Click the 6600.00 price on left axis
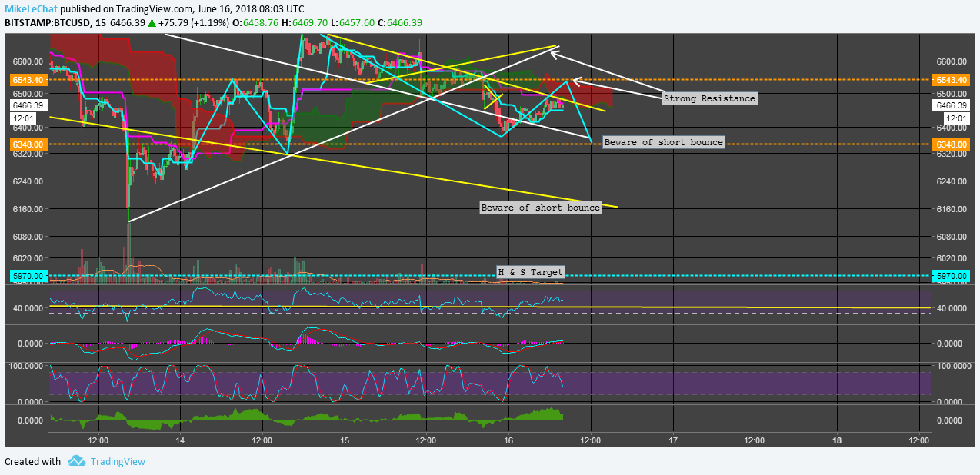This screenshot has width=980, height=475. tap(28, 61)
